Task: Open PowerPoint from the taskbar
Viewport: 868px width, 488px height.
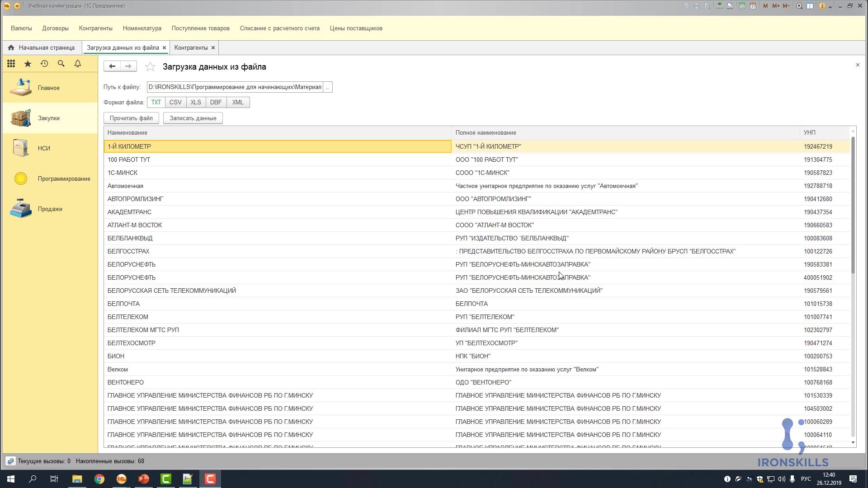Action: (x=143, y=479)
